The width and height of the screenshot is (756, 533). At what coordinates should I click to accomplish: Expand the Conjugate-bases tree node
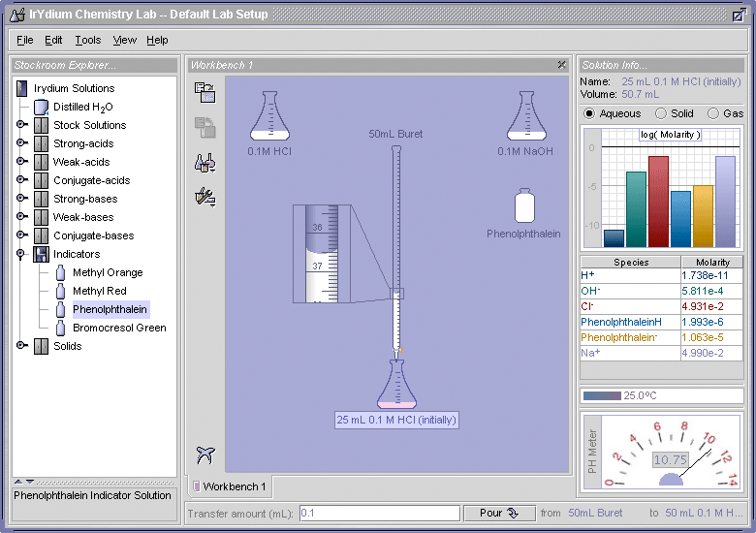click(21, 235)
